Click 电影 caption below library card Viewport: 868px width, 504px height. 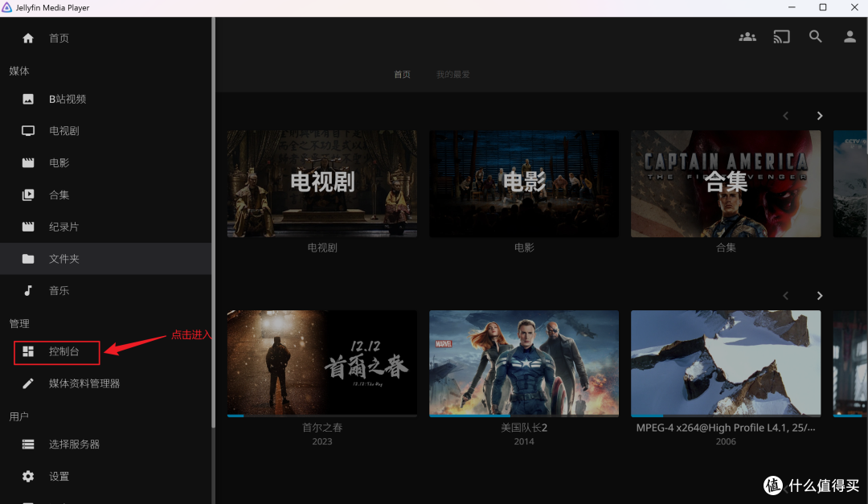click(x=524, y=248)
